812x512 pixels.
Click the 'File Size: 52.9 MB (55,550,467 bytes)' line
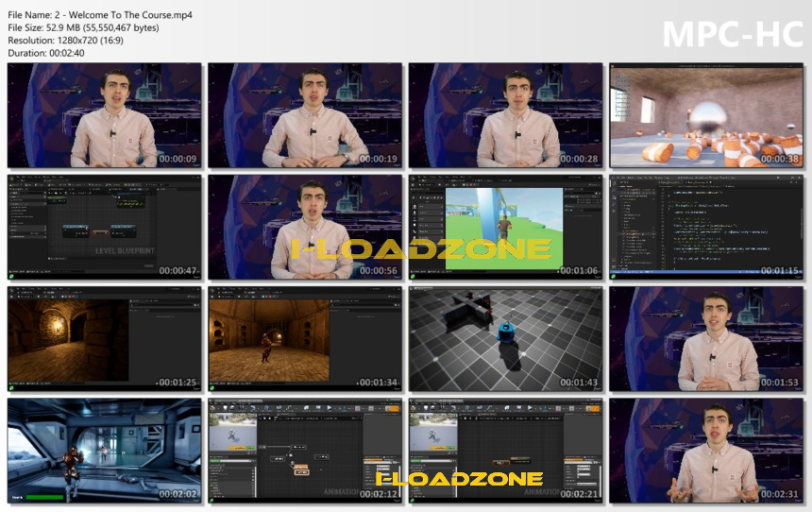pos(83,28)
